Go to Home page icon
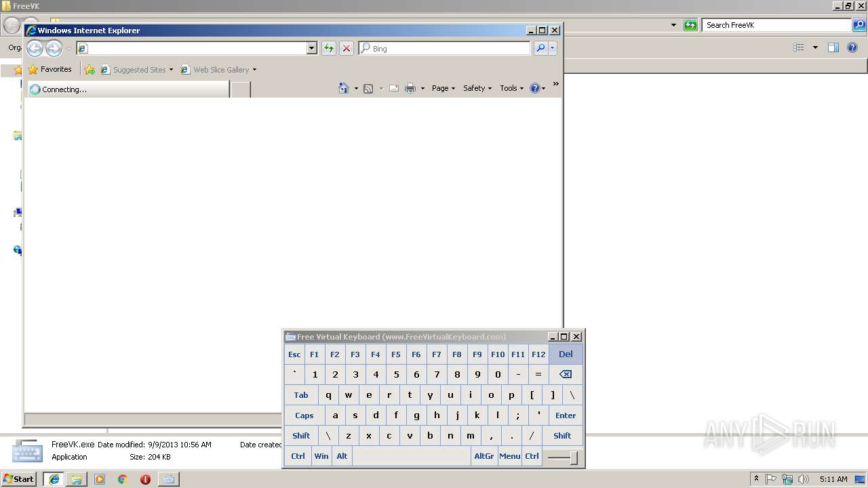Screen dimensions: 868x488 [344, 88]
